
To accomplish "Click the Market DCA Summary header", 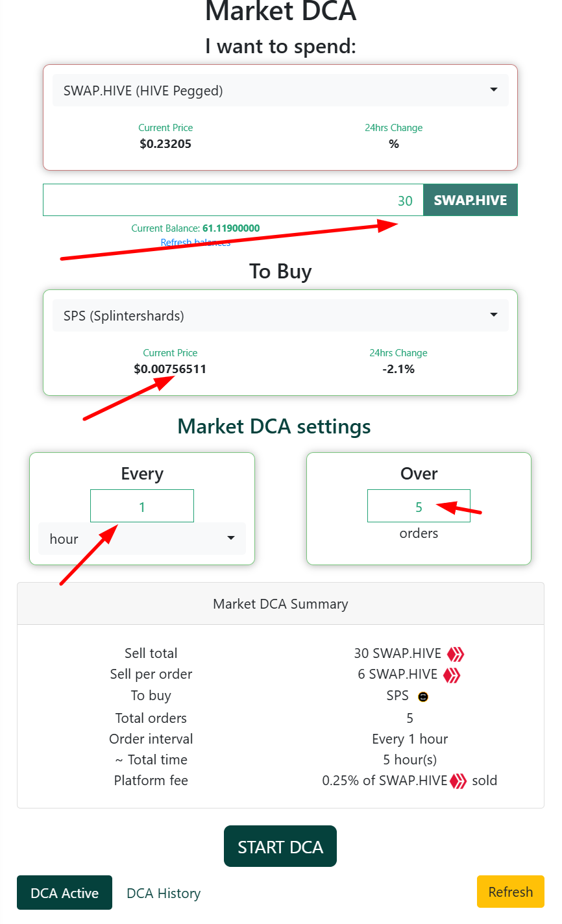I will (x=280, y=603).
